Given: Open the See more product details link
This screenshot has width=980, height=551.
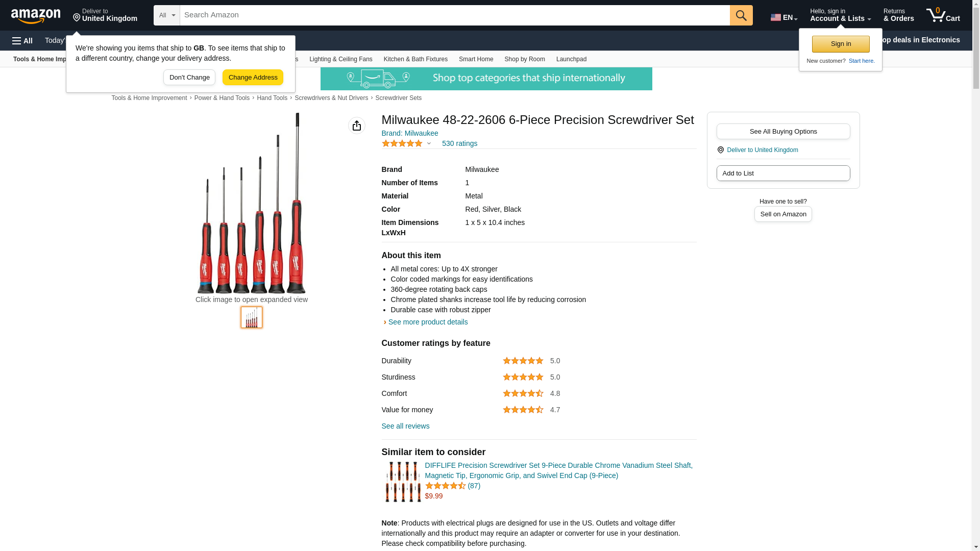Looking at the screenshot, I should (x=428, y=322).
